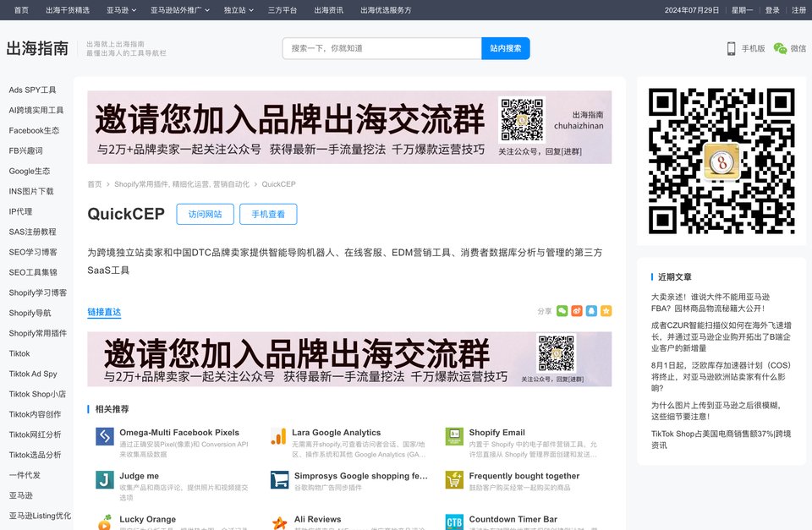Viewport: 812px width, 530px height.
Task: Expand the 亚马逊站外推广 dropdown menu
Action: point(179,10)
